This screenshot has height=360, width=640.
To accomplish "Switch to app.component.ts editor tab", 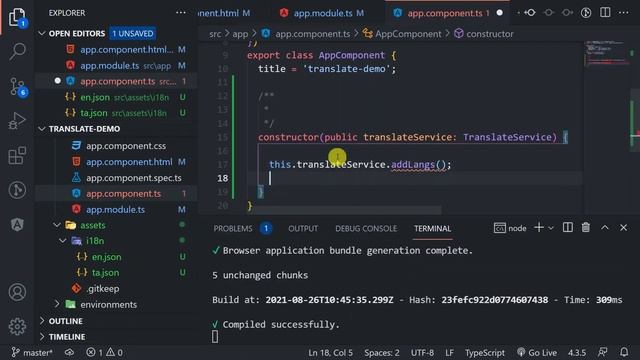I will click(447, 13).
